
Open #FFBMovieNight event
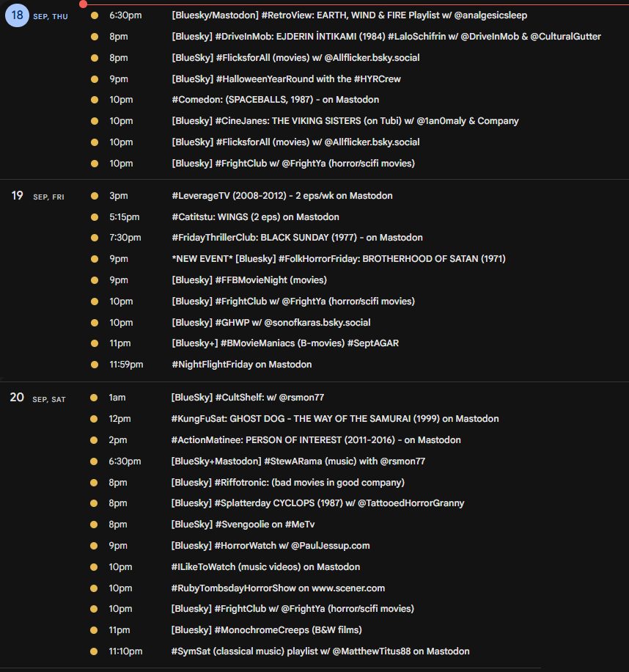(249, 280)
